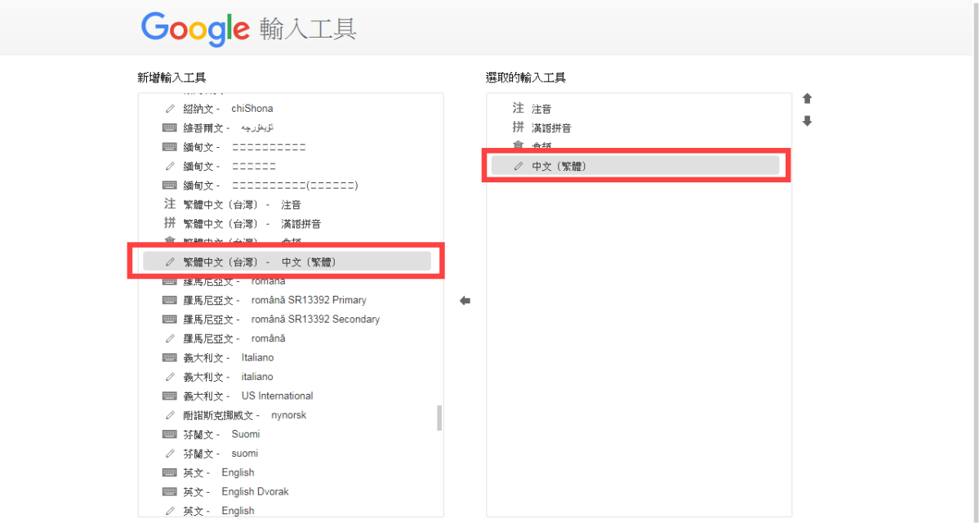Click the left arrow between the two lists
The height and width of the screenshot is (528, 980).
tap(465, 301)
